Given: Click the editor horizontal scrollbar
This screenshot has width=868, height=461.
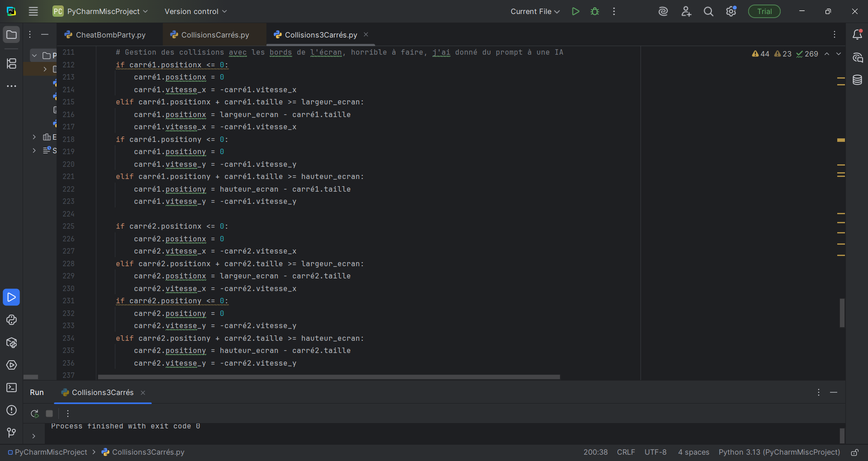Looking at the screenshot, I should 329,376.
